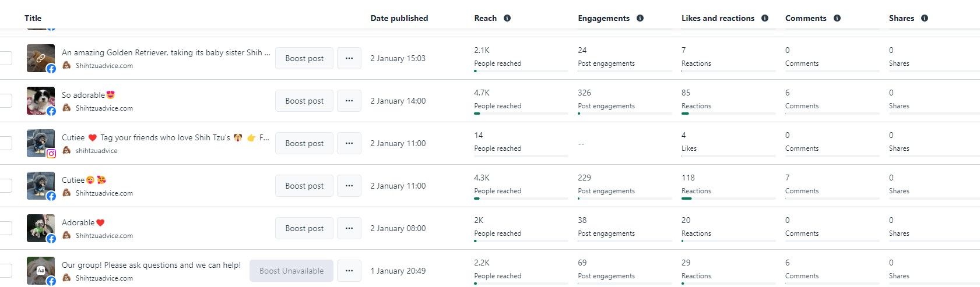Viewport: 980px width, 287px height.
Task: Select checkbox for the Golden Retriever post
Action: pos(6,58)
